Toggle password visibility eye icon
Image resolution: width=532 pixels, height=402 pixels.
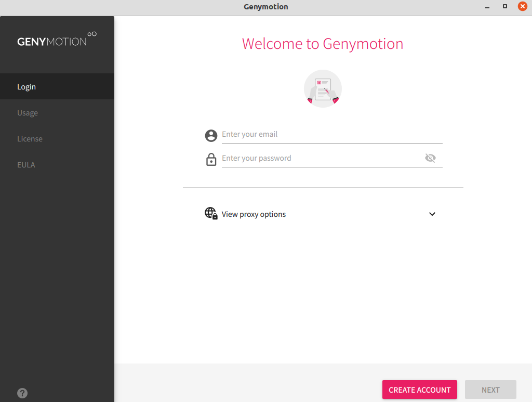pos(430,158)
